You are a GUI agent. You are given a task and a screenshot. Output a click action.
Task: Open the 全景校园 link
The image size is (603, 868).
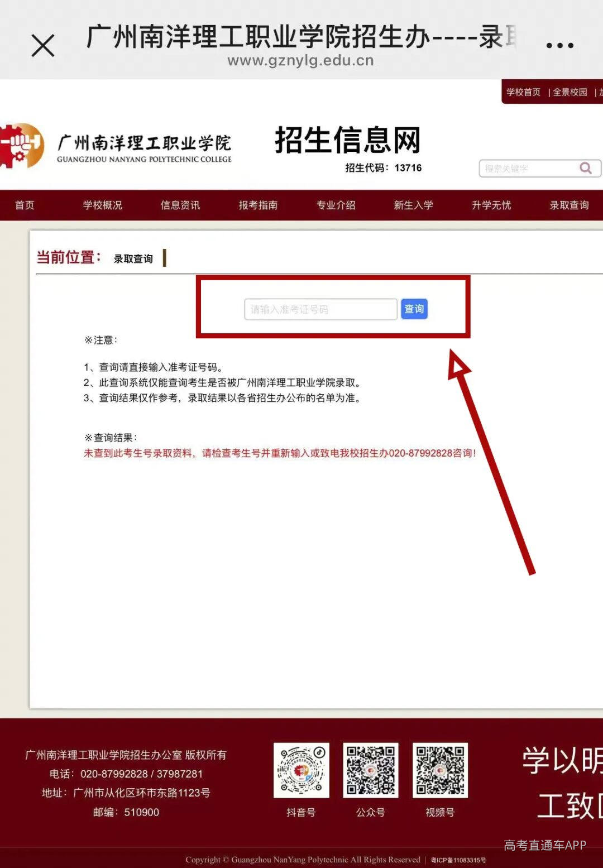pos(570,92)
